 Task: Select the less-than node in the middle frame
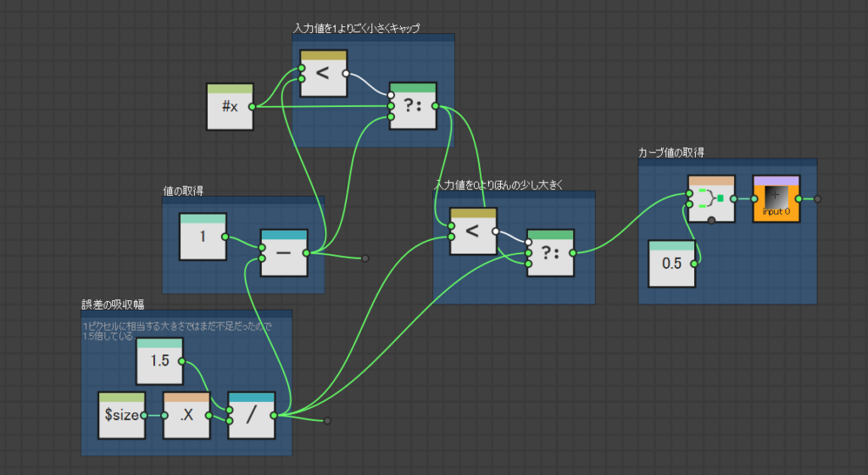472,232
